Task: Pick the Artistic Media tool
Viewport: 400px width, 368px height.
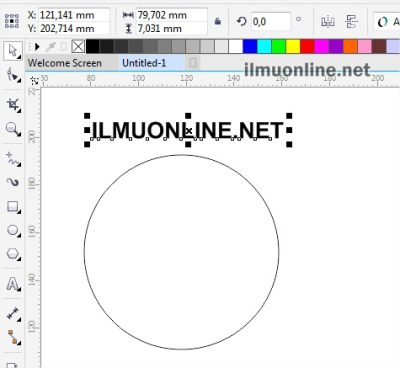Action: [x=13, y=182]
